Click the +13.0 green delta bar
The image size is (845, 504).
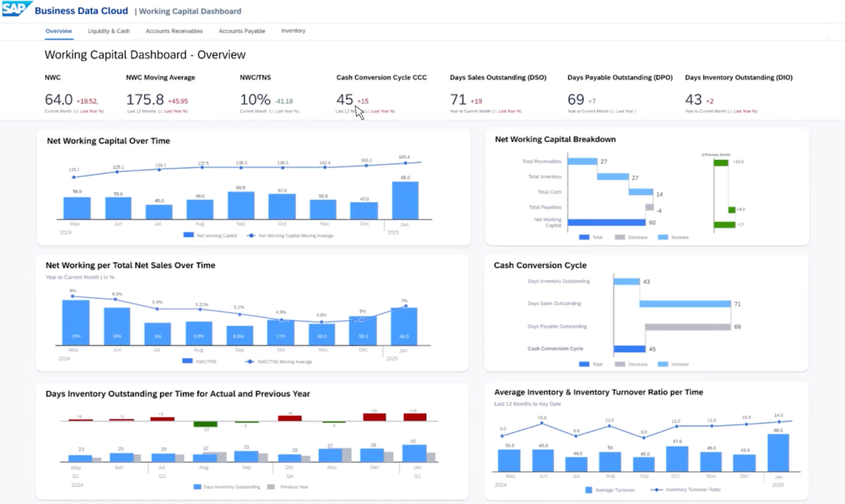click(721, 163)
